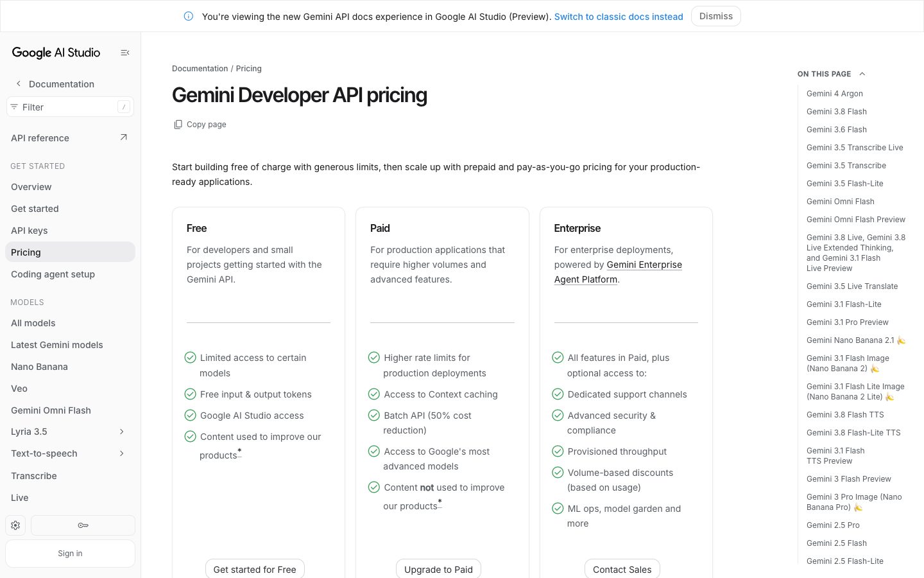Open the API reference external link arrow
The width and height of the screenshot is (924, 578).
coord(123,137)
